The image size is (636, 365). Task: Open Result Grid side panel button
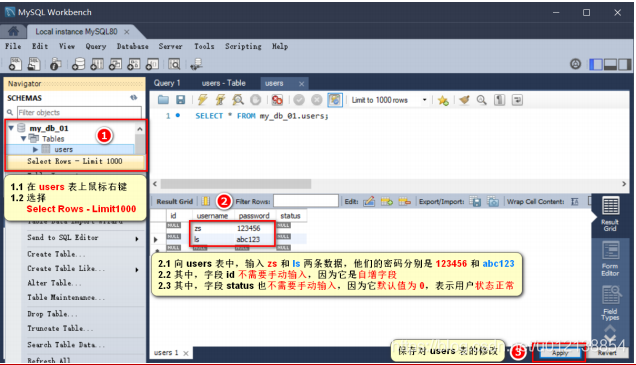610,214
